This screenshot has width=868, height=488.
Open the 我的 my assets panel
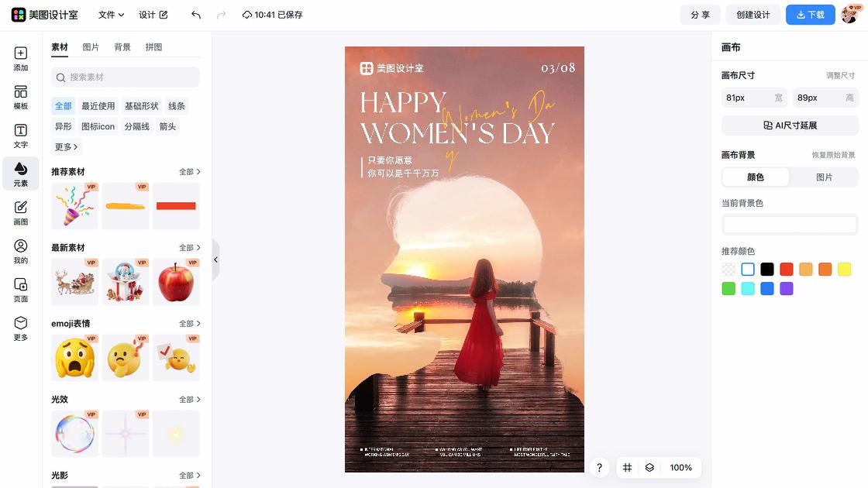(x=20, y=252)
